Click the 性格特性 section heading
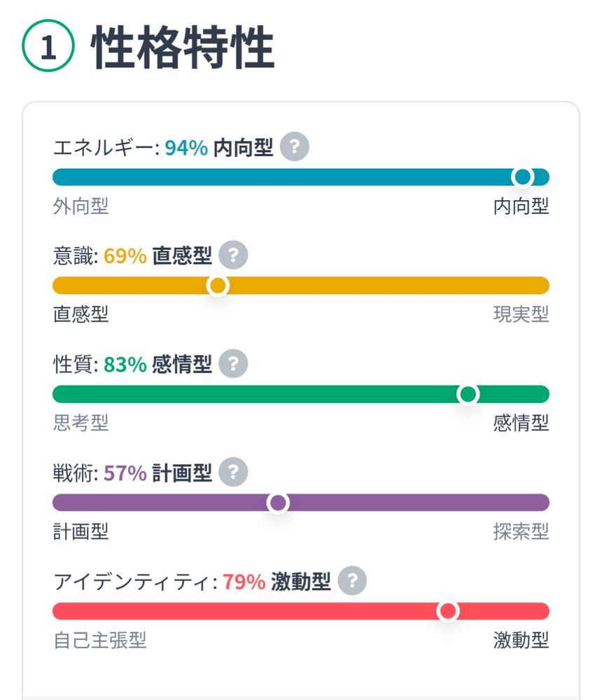 coord(183,49)
